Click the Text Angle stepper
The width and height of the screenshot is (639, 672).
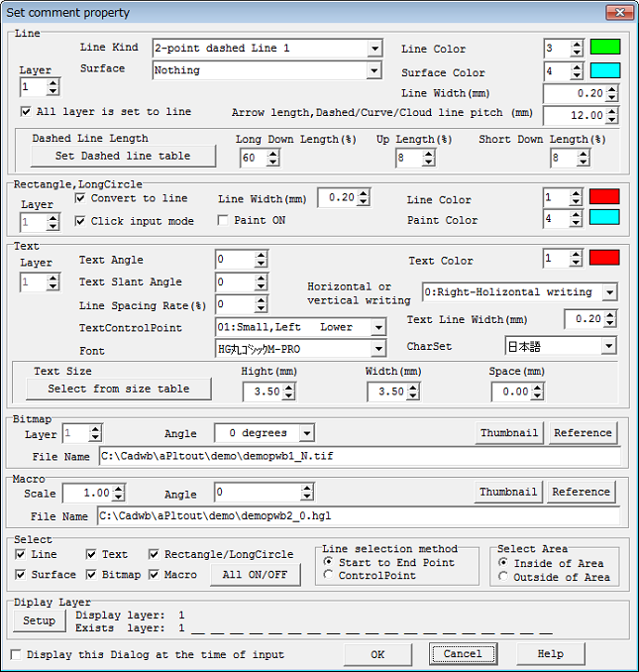(261, 260)
